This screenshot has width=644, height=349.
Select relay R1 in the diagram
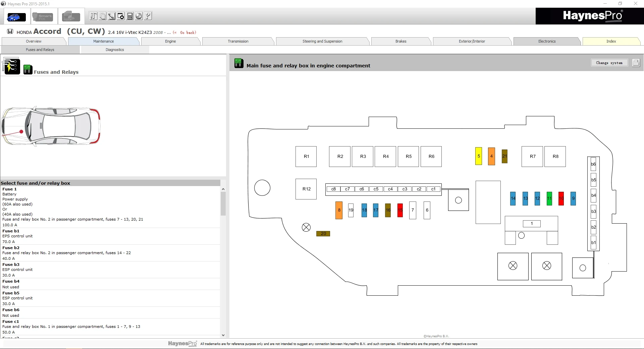tap(306, 157)
